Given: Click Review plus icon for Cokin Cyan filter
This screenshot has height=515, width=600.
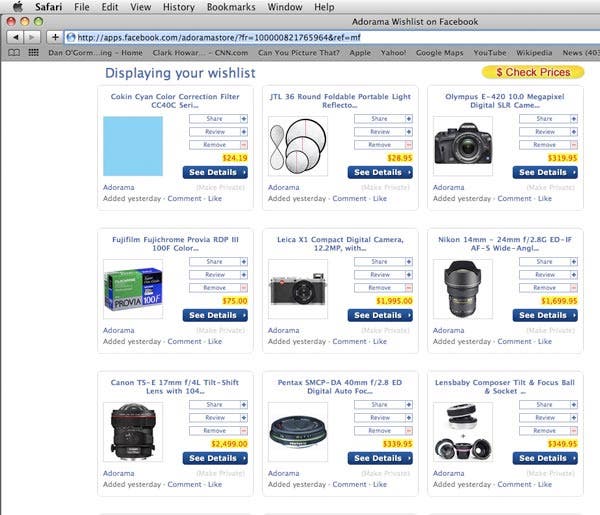Looking at the screenshot, I should pos(244,132).
